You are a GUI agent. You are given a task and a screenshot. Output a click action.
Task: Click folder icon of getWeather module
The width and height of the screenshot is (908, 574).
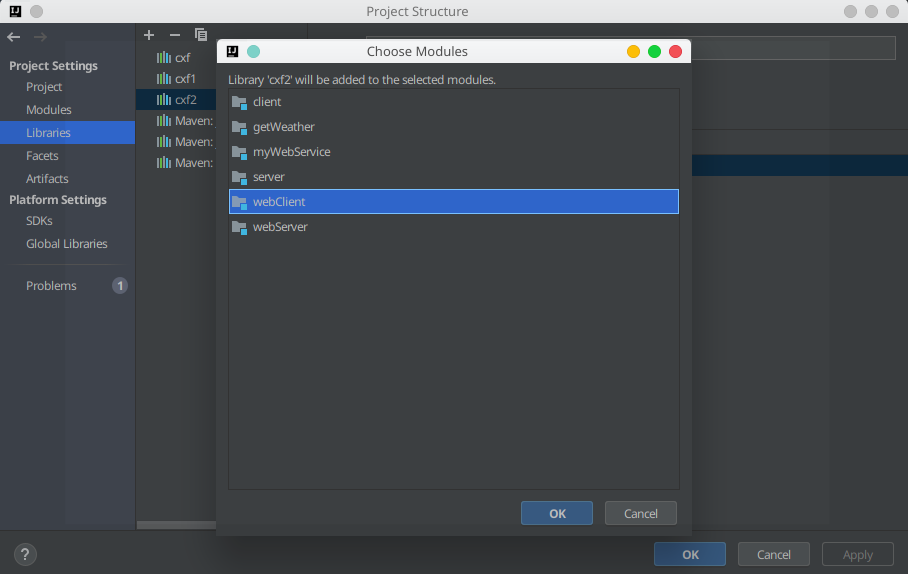[x=239, y=127]
